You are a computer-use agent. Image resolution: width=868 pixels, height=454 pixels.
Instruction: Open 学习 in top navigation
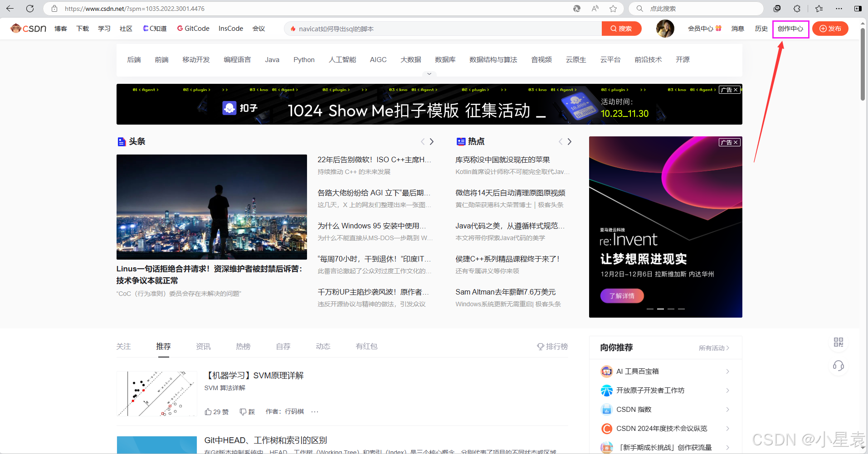point(104,29)
